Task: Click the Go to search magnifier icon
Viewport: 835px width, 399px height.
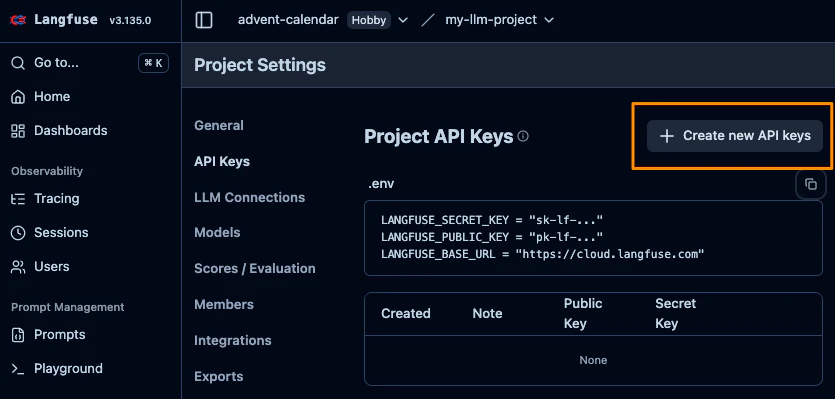Action: (x=18, y=63)
